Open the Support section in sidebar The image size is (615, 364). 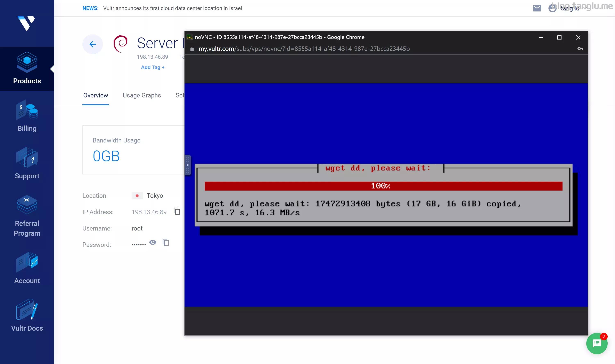(x=27, y=164)
